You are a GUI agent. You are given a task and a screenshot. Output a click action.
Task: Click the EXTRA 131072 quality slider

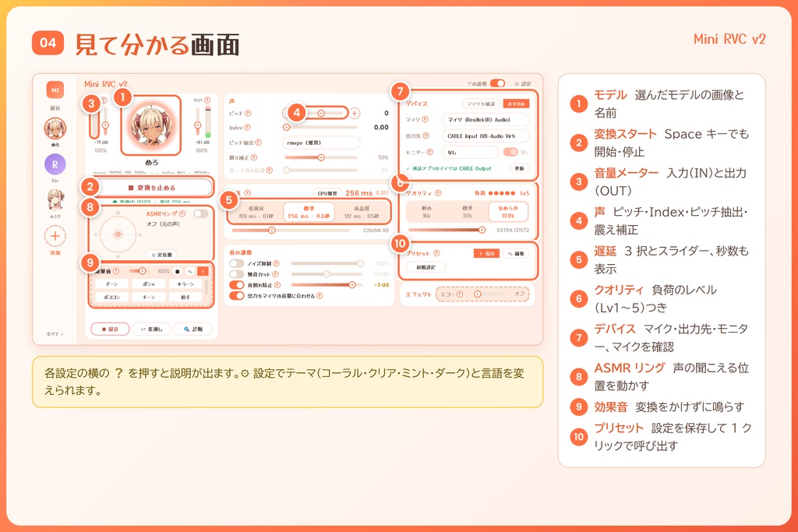(x=445, y=230)
